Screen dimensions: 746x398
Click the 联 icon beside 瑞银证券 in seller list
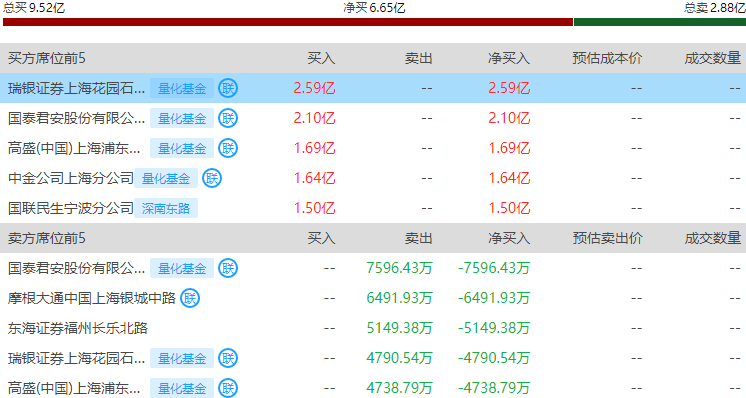click(228, 358)
